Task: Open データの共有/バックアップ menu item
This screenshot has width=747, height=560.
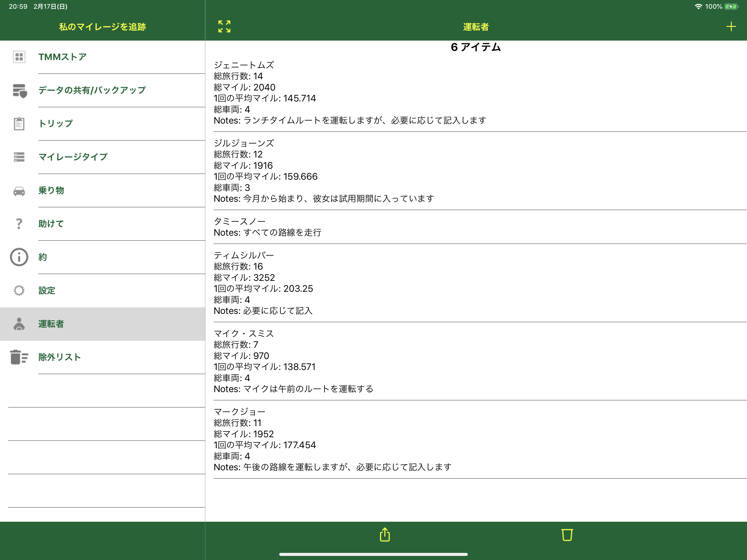Action: pyautogui.click(x=92, y=90)
